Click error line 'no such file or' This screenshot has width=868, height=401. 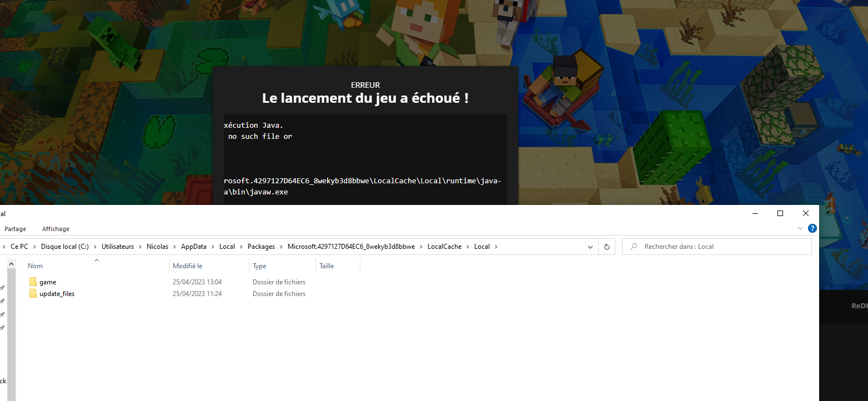(260, 136)
